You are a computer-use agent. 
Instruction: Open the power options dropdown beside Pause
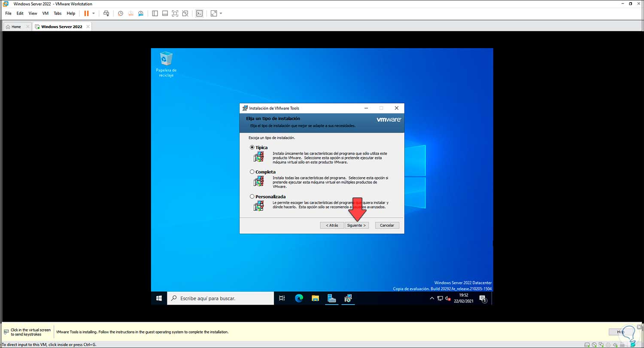pos(94,13)
